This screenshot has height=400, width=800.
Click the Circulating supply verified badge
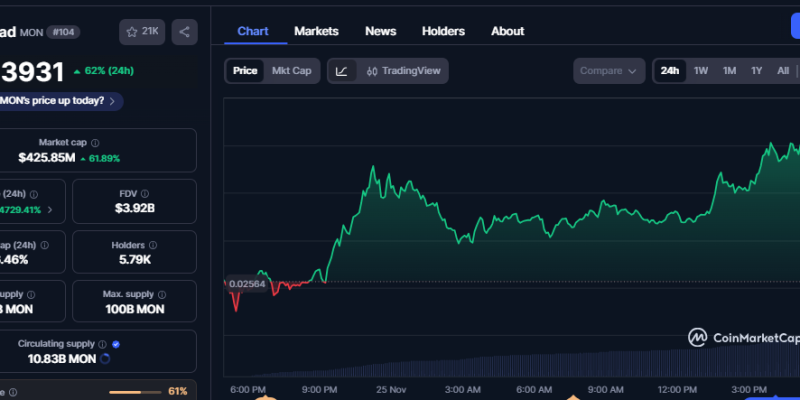coord(116,344)
